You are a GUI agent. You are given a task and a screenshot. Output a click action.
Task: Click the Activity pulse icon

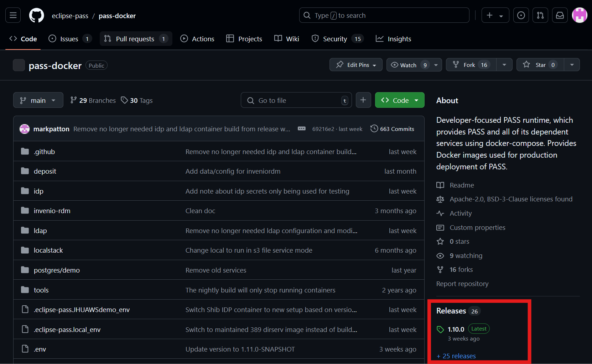point(440,213)
